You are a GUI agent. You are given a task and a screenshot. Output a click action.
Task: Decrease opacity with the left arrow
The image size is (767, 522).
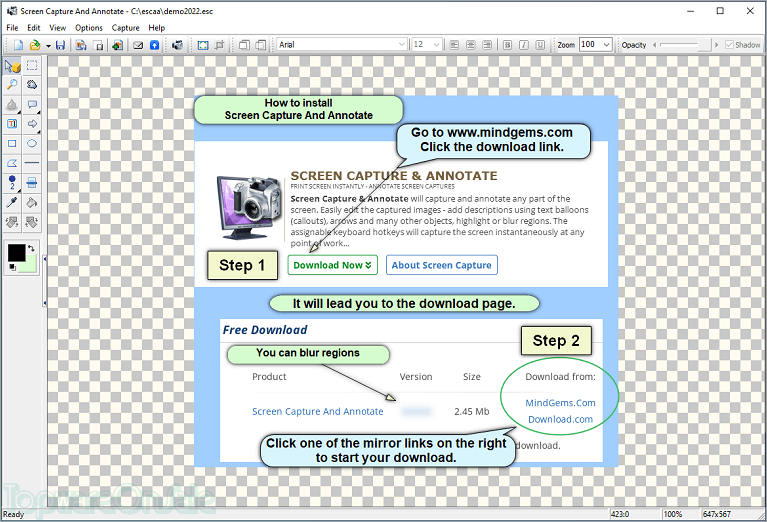click(x=654, y=45)
